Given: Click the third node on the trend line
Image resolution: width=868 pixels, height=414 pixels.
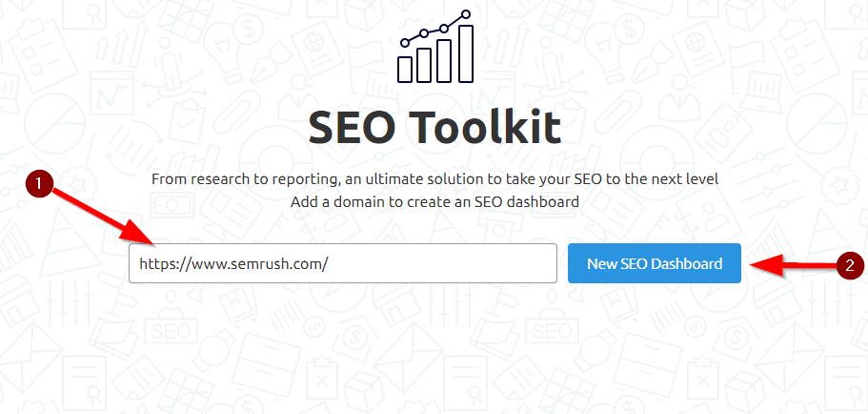Looking at the screenshot, I should point(445,29).
